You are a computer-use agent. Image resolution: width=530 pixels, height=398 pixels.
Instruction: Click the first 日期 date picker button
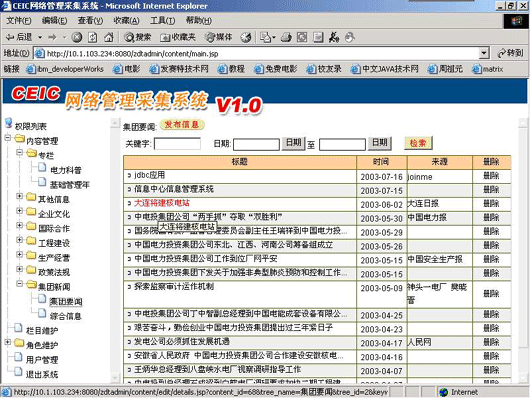(x=293, y=143)
